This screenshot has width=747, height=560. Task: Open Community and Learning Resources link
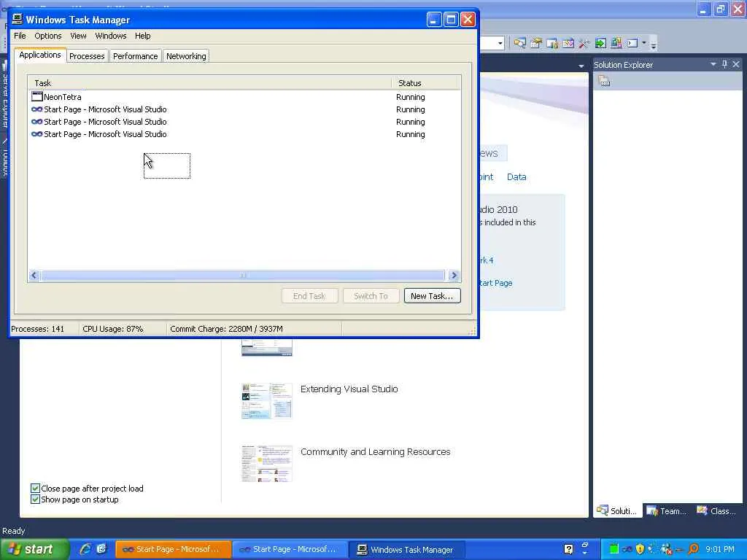click(375, 452)
